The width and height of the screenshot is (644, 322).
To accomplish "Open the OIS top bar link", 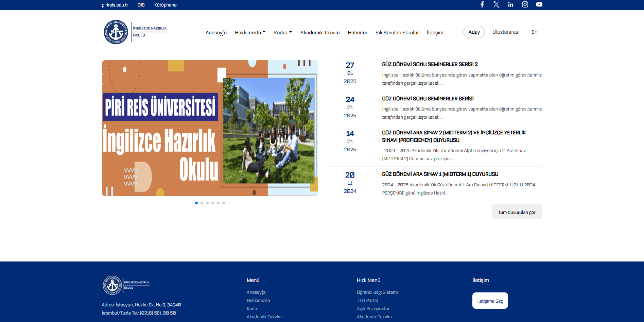I will [141, 5].
